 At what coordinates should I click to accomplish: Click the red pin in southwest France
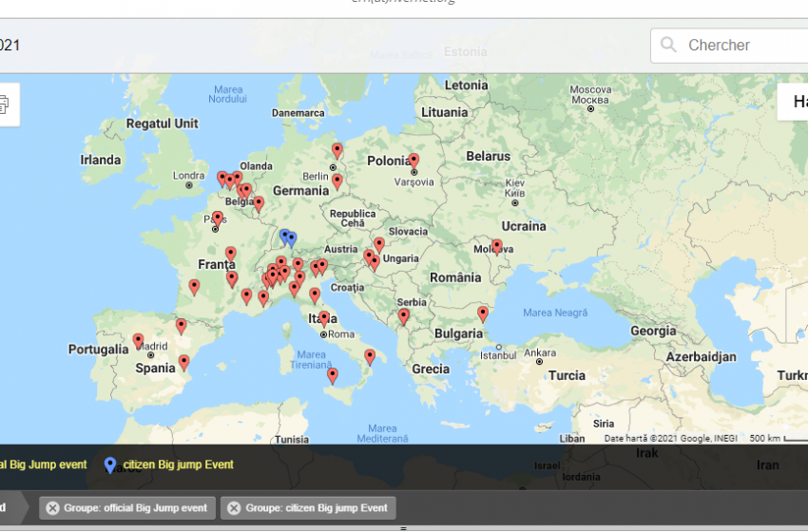(194, 287)
